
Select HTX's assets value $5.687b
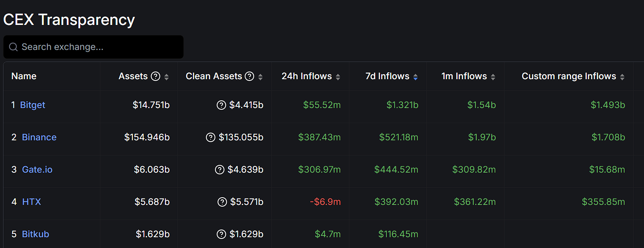(152, 202)
